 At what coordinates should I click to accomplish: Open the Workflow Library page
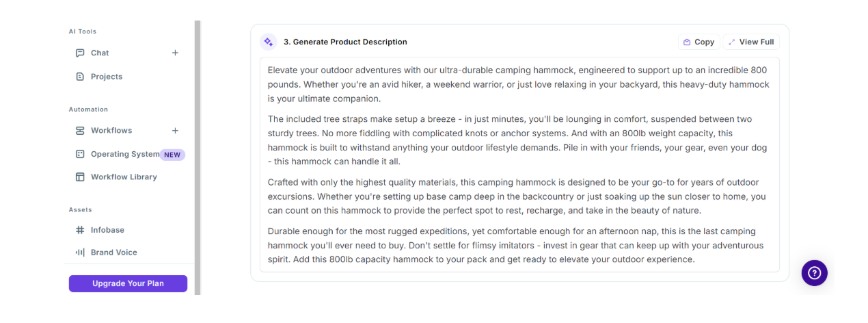coord(124,177)
